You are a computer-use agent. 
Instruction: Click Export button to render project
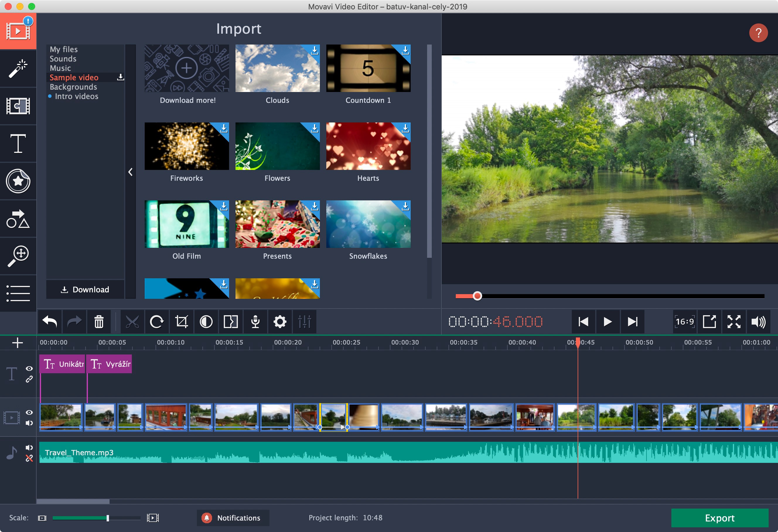[x=718, y=518]
